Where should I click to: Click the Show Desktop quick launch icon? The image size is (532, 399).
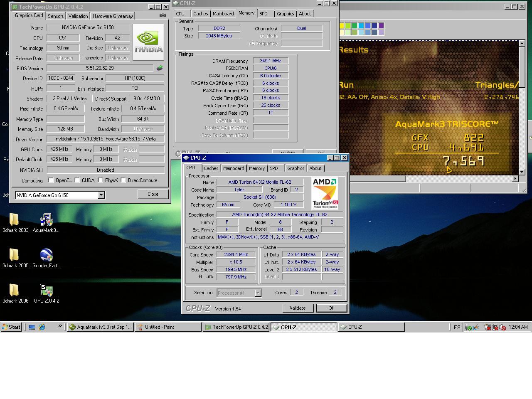pos(32,327)
